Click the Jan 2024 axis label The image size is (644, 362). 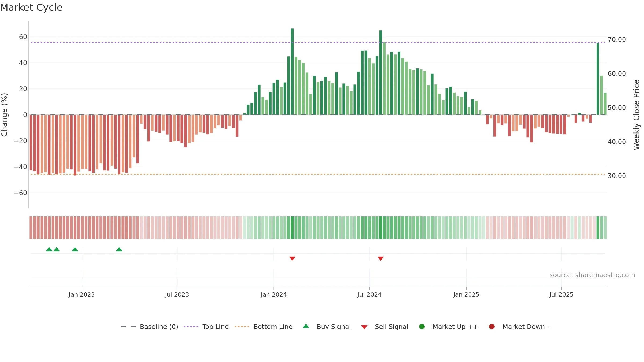tap(274, 295)
